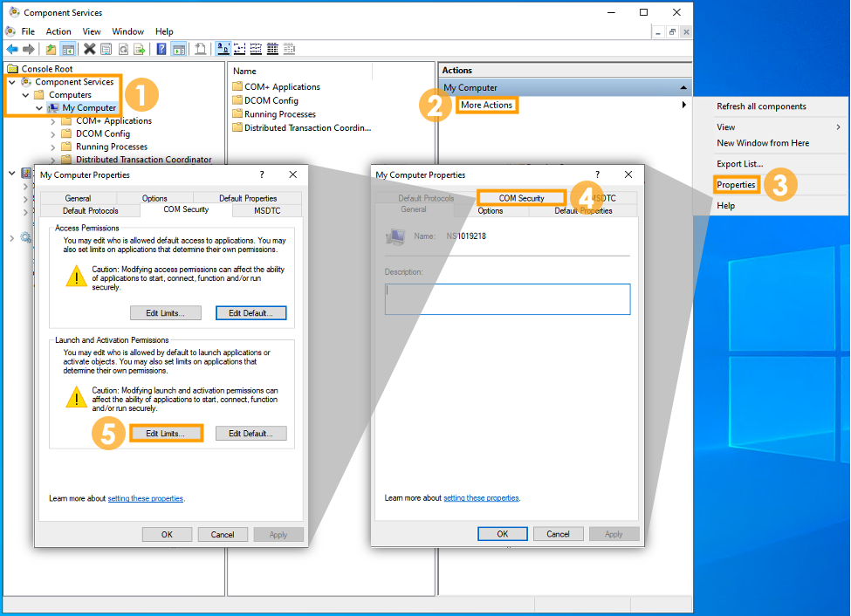The image size is (851, 616).
Task: Click Help in the More Actions context menu
Action: click(x=725, y=206)
